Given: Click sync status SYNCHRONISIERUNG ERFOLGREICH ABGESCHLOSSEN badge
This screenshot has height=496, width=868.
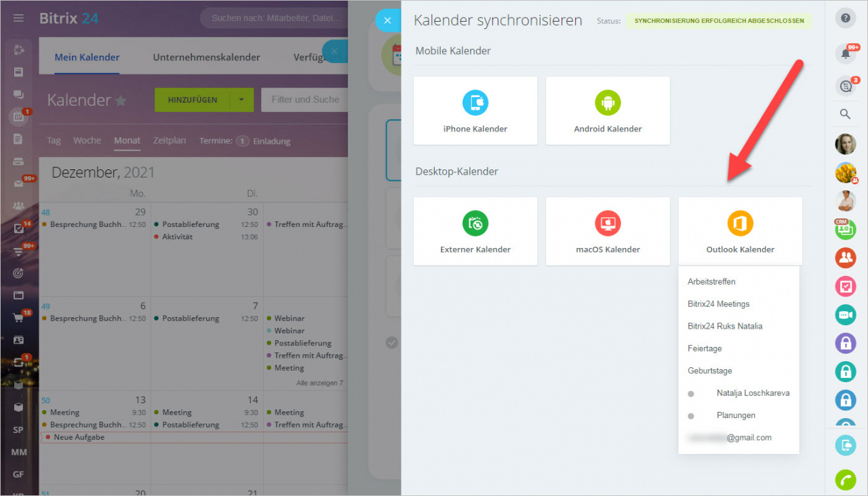Looking at the screenshot, I should 719,21.
